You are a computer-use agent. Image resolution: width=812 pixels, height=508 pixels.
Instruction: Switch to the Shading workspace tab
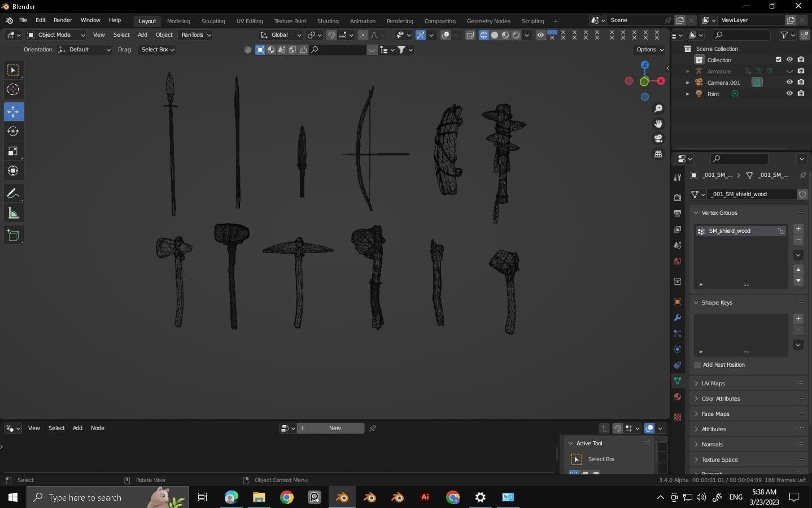click(328, 21)
